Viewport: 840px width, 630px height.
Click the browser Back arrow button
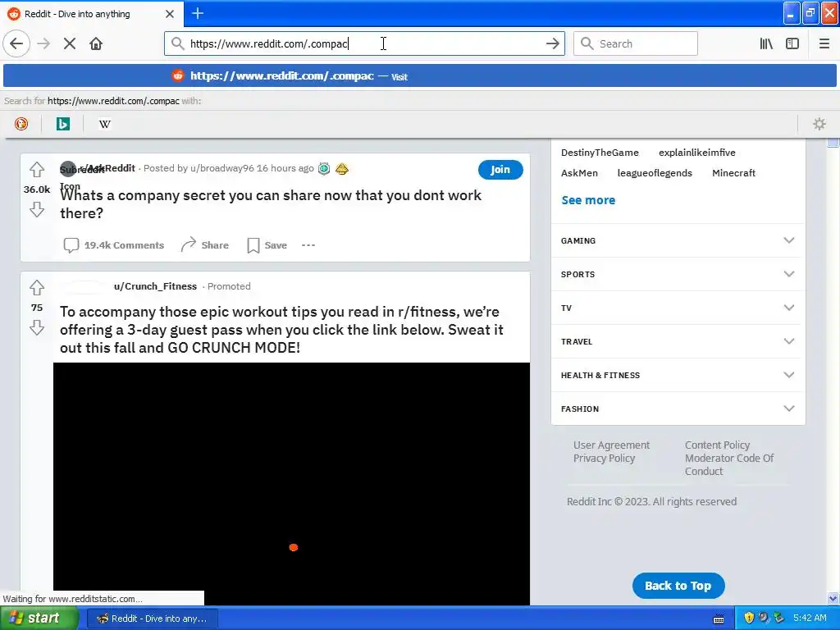tap(16, 44)
